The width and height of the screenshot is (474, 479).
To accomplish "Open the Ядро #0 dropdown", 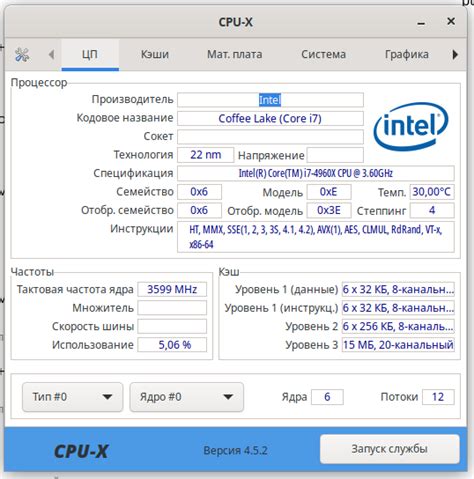I will point(186,397).
